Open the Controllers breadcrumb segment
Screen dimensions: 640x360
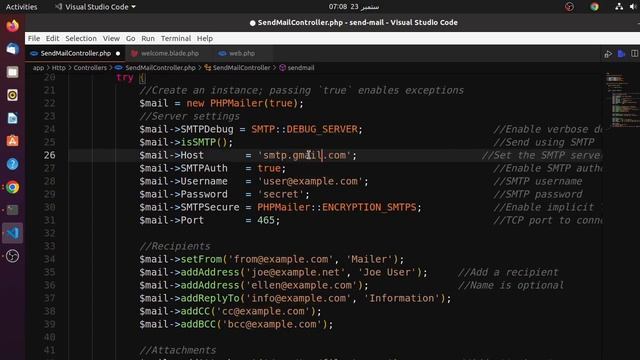pyautogui.click(x=90, y=68)
